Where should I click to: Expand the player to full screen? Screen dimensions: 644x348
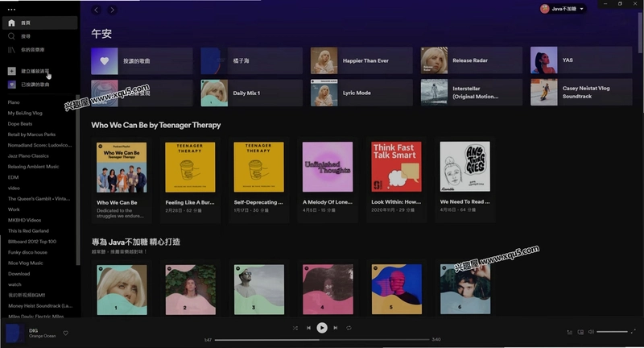[634, 331]
